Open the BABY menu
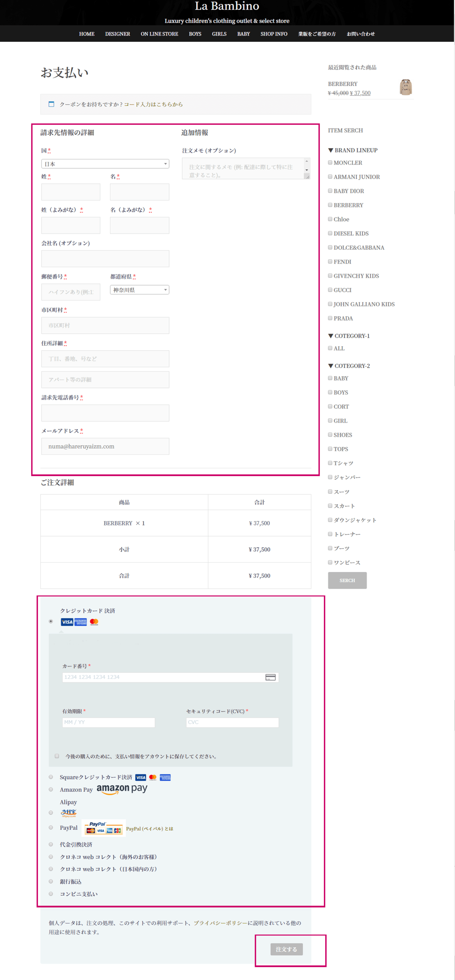Viewport: 455px width, 980px height. 243,34
